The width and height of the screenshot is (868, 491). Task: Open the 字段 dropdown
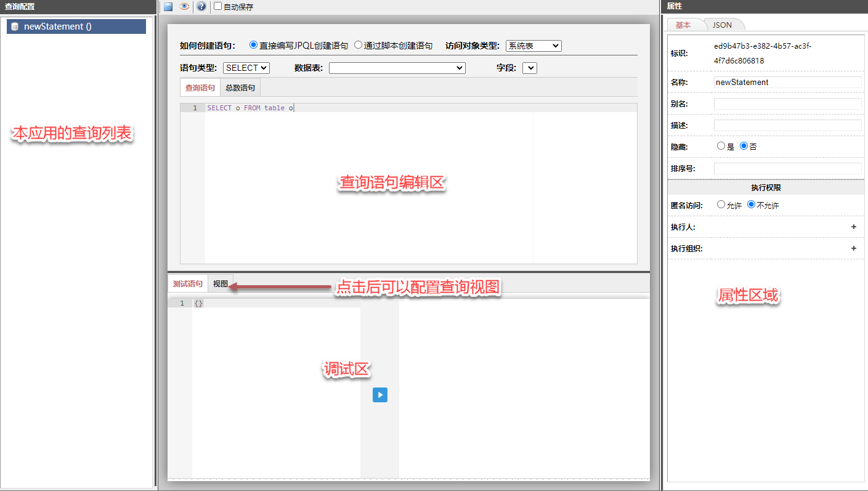(530, 68)
